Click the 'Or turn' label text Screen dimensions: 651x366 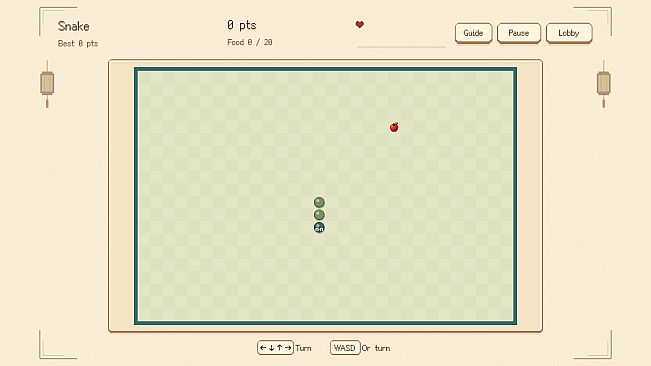pos(376,348)
